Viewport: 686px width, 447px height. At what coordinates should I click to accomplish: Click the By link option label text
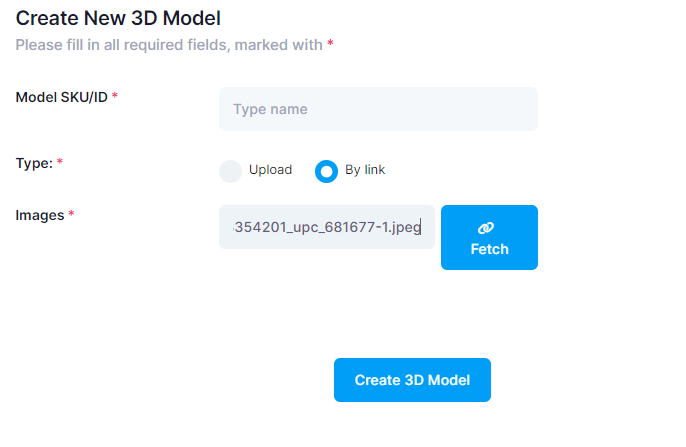365,170
